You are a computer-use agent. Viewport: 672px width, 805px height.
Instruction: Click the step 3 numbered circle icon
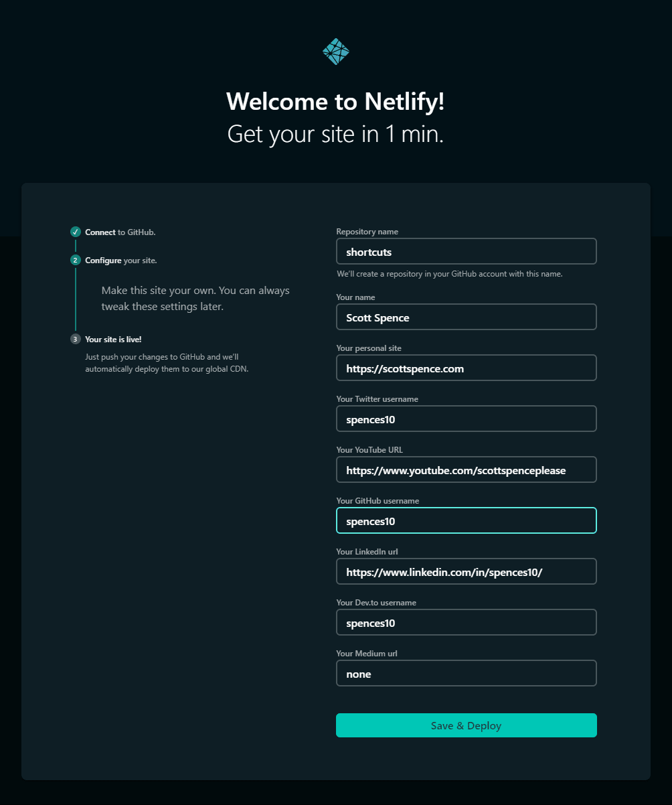pos(75,339)
